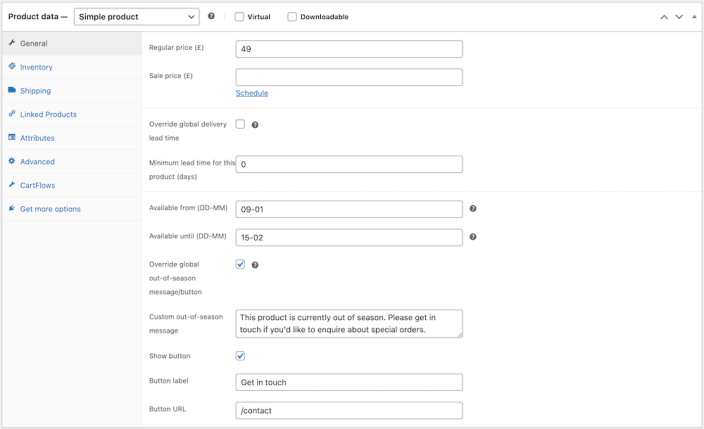This screenshot has height=429, width=704.
Task: Tick the Downloadable checkbox
Action: pos(292,17)
